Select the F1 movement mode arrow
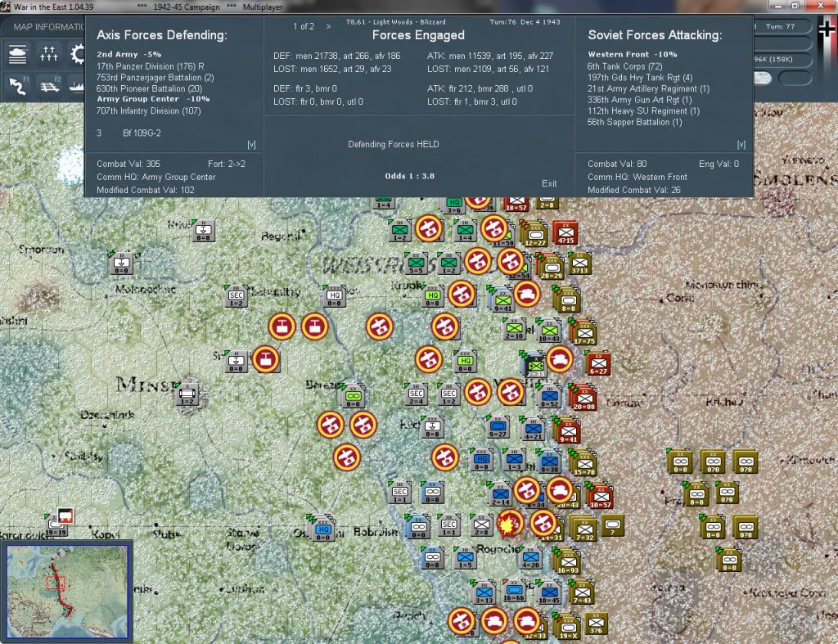 (x=18, y=85)
